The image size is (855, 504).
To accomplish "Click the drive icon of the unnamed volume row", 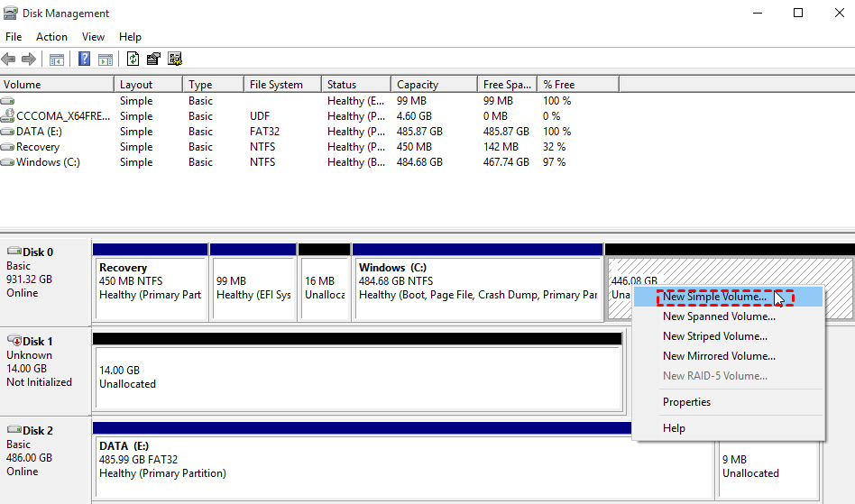I will [7, 101].
